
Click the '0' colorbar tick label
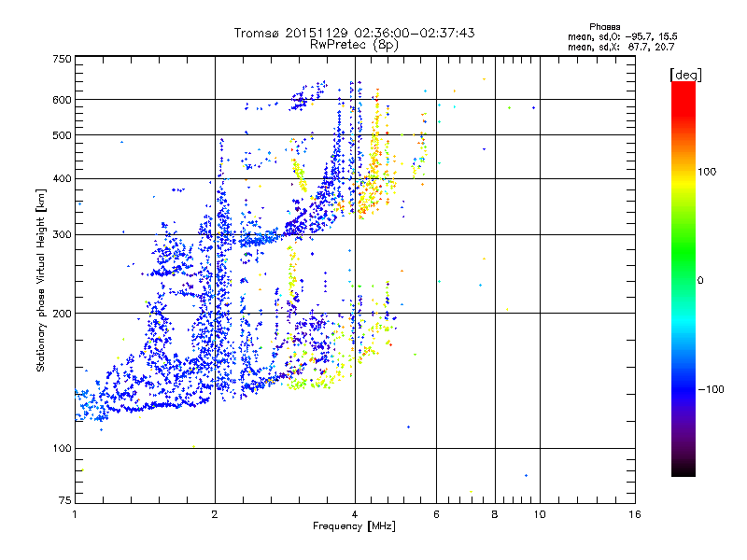point(700,281)
